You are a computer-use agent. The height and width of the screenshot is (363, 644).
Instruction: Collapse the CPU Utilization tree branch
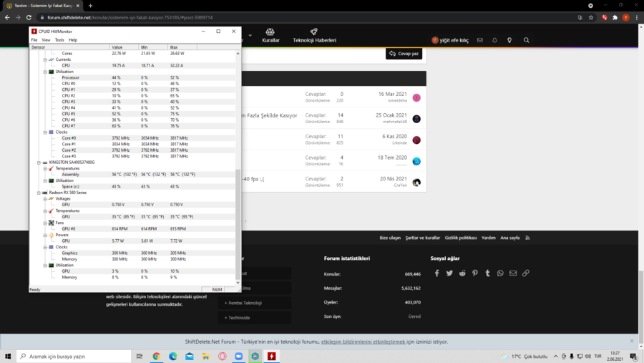pos(45,72)
